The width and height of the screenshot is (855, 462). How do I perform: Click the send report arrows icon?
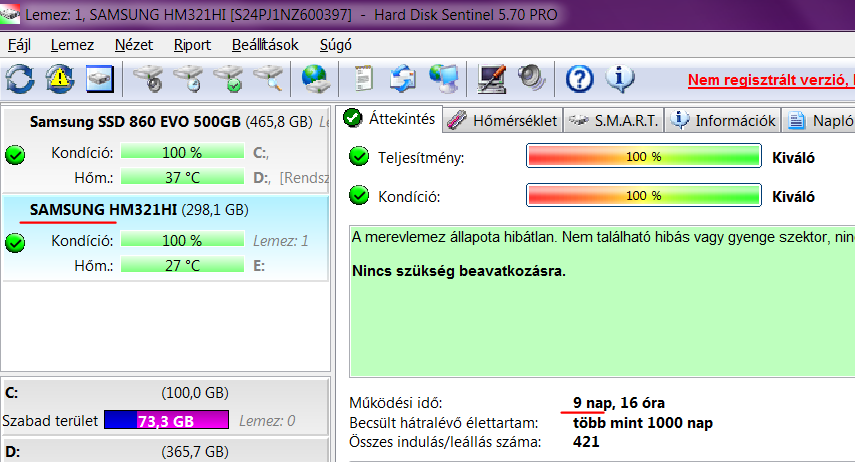[x=402, y=79]
